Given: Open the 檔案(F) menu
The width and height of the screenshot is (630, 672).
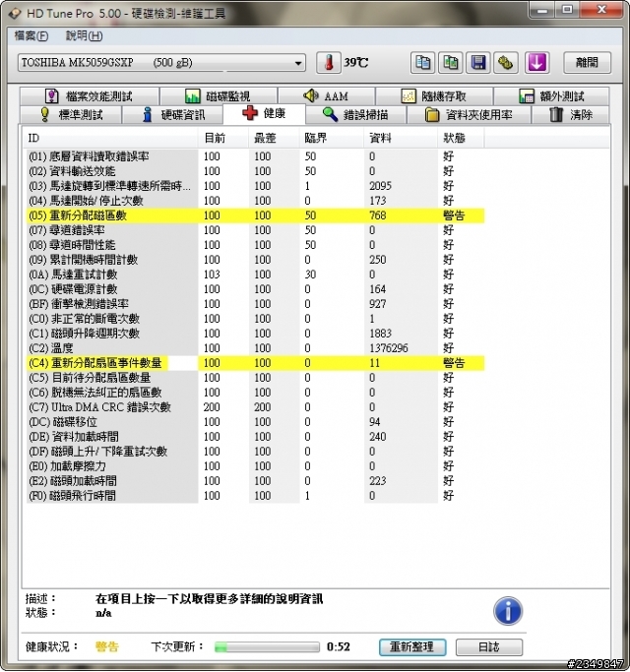Looking at the screenshot, I should click(31, 36).
